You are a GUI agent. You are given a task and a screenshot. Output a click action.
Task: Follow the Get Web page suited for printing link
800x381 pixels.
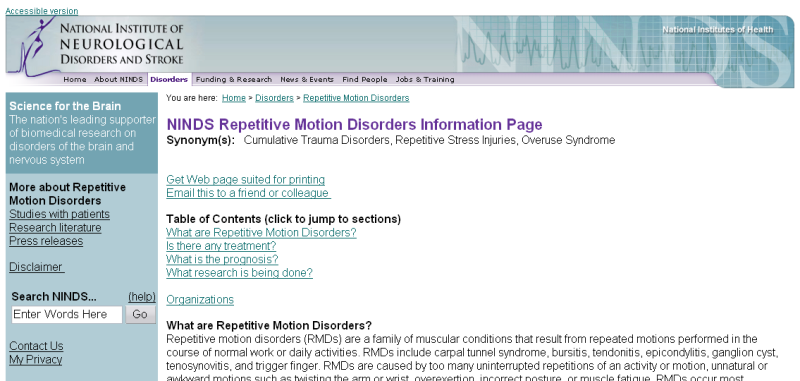click(245, 180)
